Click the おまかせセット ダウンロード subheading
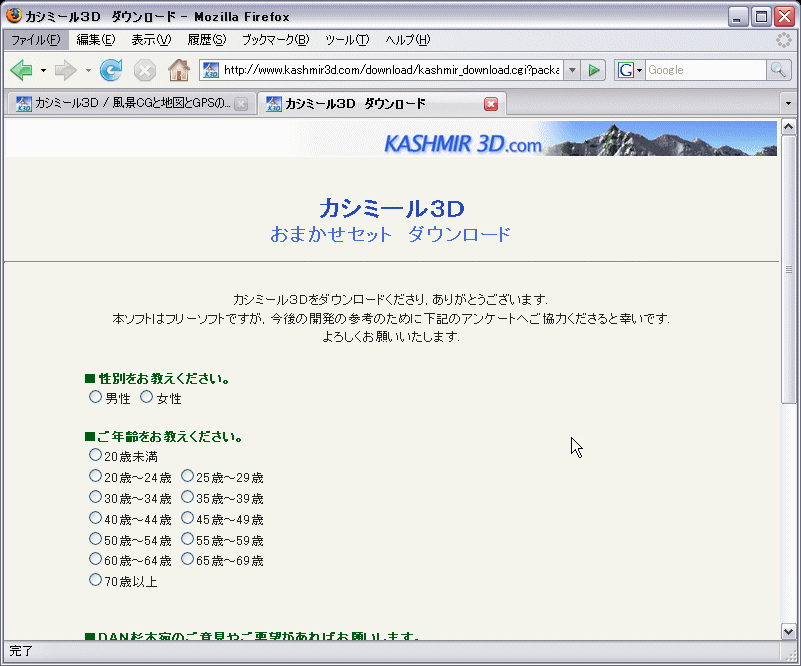Screen dimensions: 801x666 390,234
